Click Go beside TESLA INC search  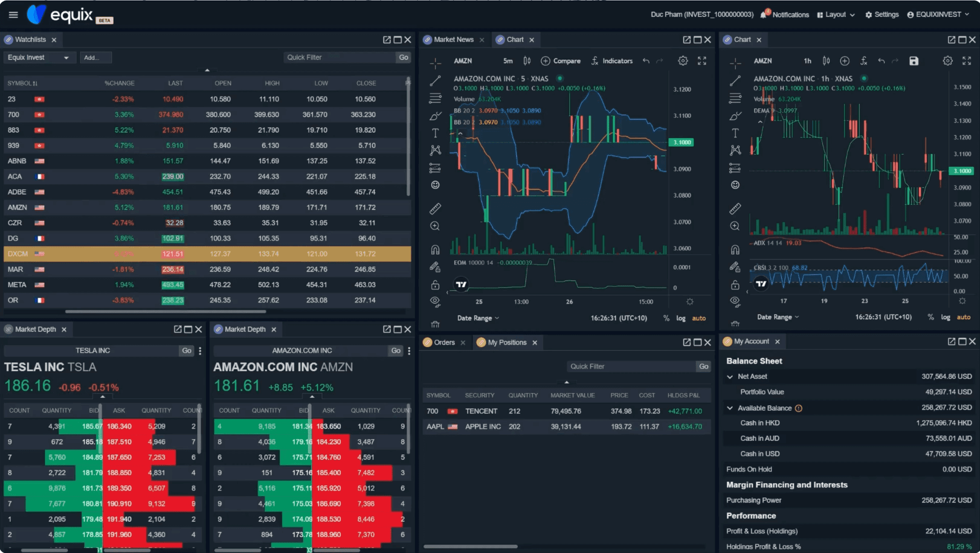(187, 351)
